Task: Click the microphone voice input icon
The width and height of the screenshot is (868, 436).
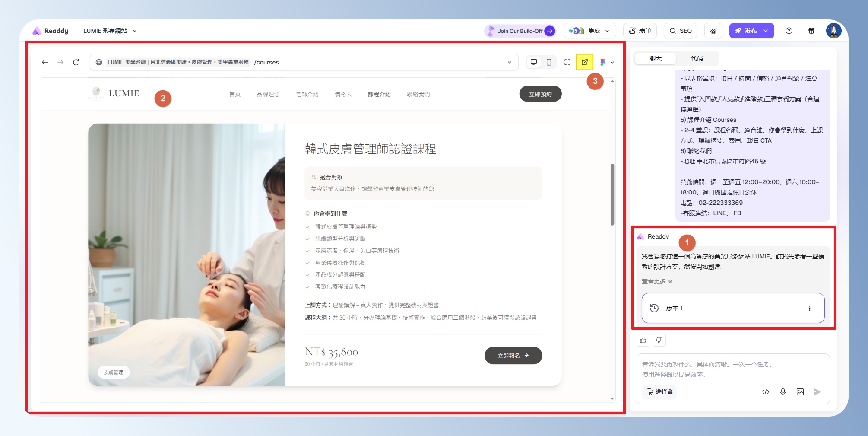Action: tap(783, 392)
